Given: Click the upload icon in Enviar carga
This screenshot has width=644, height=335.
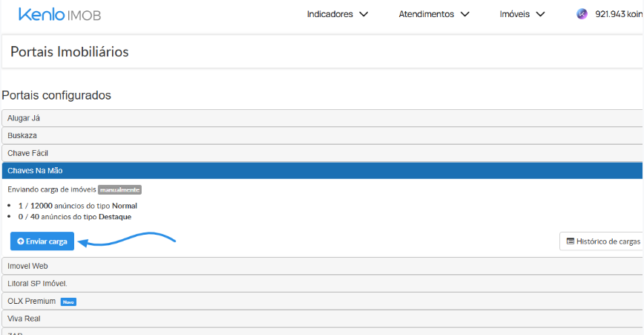Looking at the screenshot, I should (x=21, y=241).
